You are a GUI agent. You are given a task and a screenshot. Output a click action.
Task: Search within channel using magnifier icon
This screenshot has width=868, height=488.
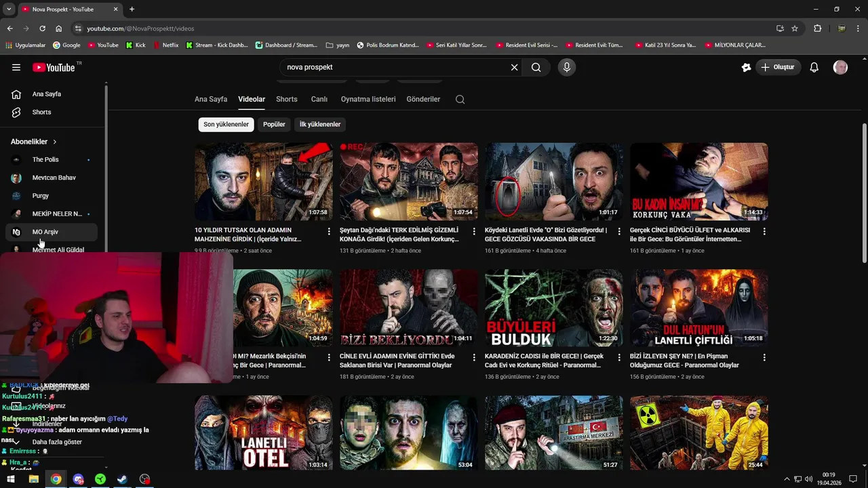point(460,99)
